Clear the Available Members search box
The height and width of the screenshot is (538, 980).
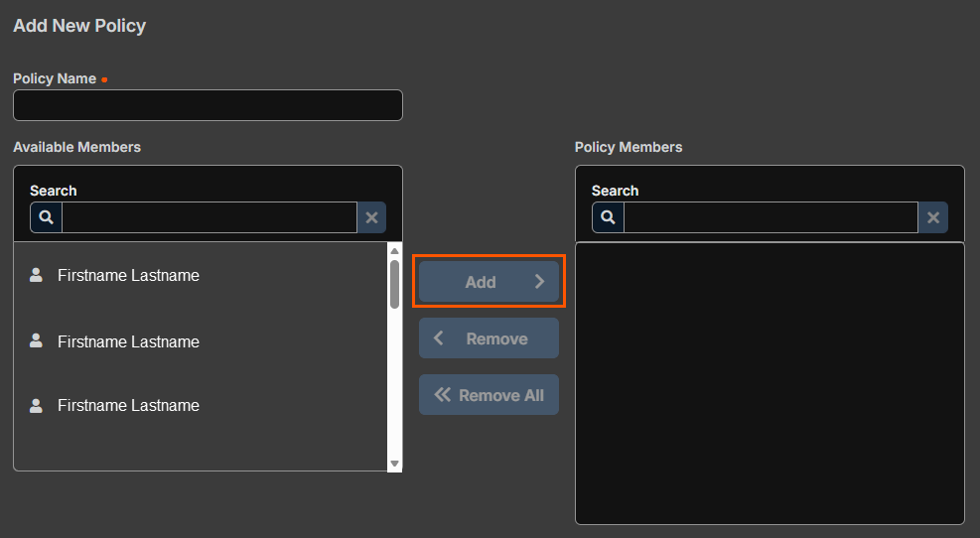pyautogui.click(x=372, y=217)
